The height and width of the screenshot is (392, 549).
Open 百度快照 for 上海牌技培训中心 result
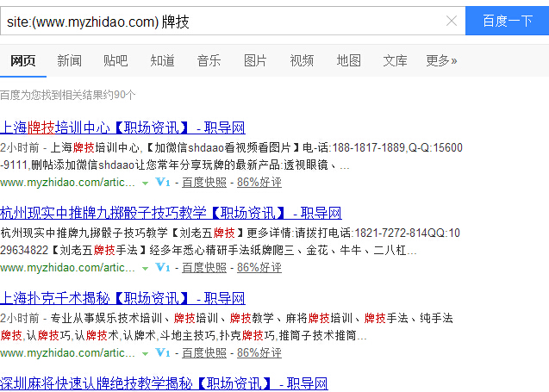click(204, 183)
